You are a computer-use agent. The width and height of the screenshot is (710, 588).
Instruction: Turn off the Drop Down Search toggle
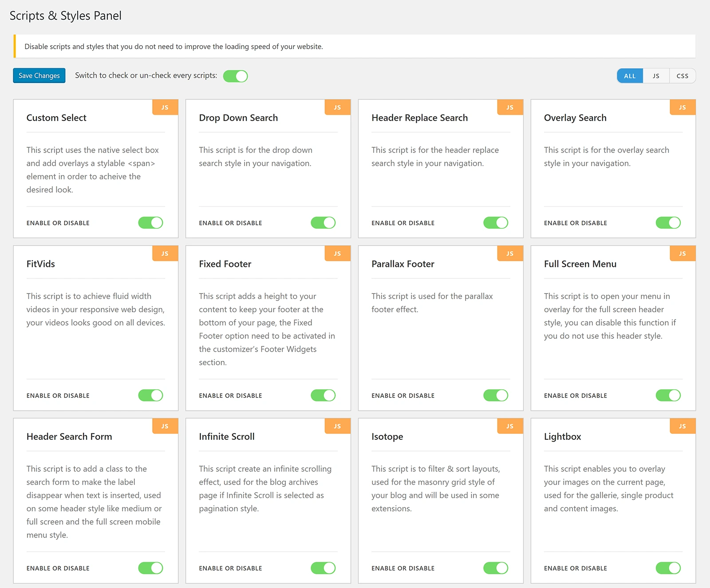[323, 223]
